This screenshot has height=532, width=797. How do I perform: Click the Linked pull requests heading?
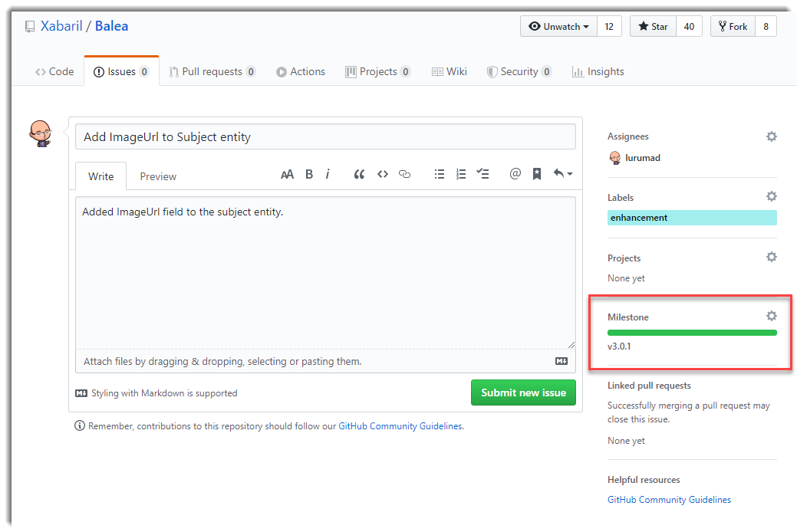click(x=649, y=386)
